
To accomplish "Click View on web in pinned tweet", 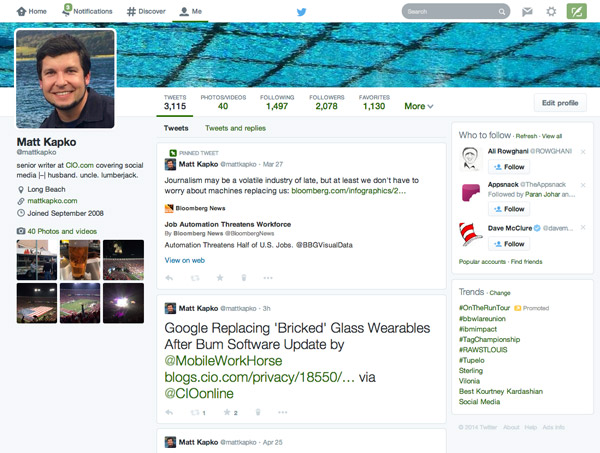I will [x=184, y=260].
